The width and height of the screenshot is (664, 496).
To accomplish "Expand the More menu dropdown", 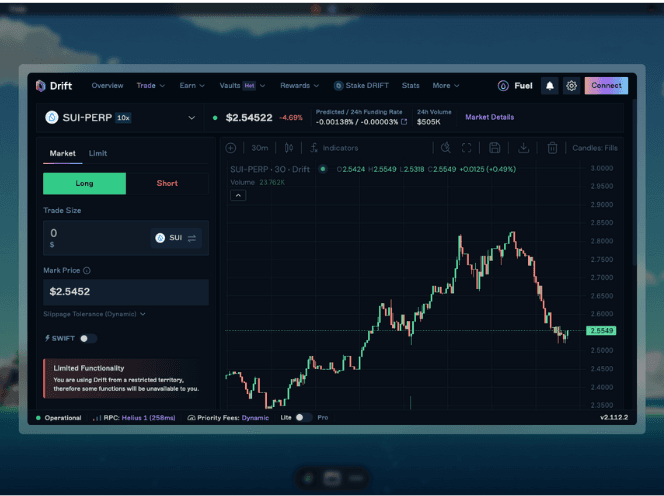I will click(445, 86).
